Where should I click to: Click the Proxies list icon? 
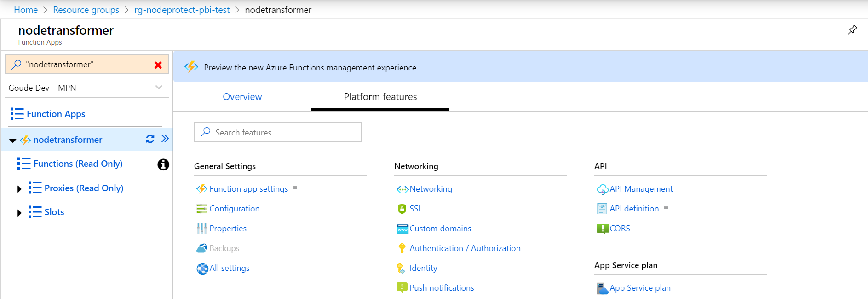pyautogui.click(x=35, y=188)
